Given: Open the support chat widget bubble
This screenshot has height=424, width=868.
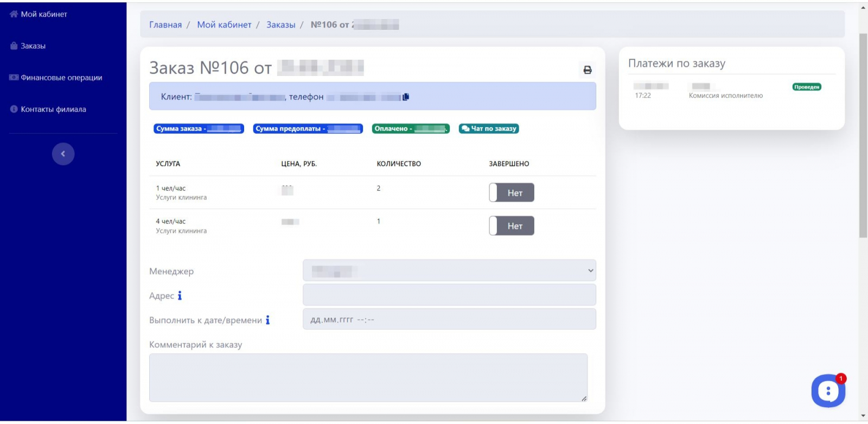Looking at the screenshot, I should point(828,390).
